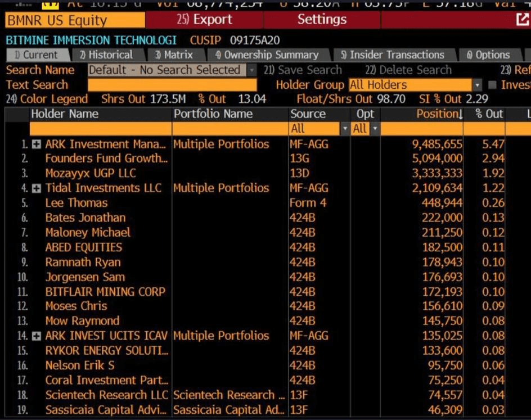The height and width of the screenshot is (420, 531).
Task: Select holder Sassicaia Capital Advi...
Action: 106,410
